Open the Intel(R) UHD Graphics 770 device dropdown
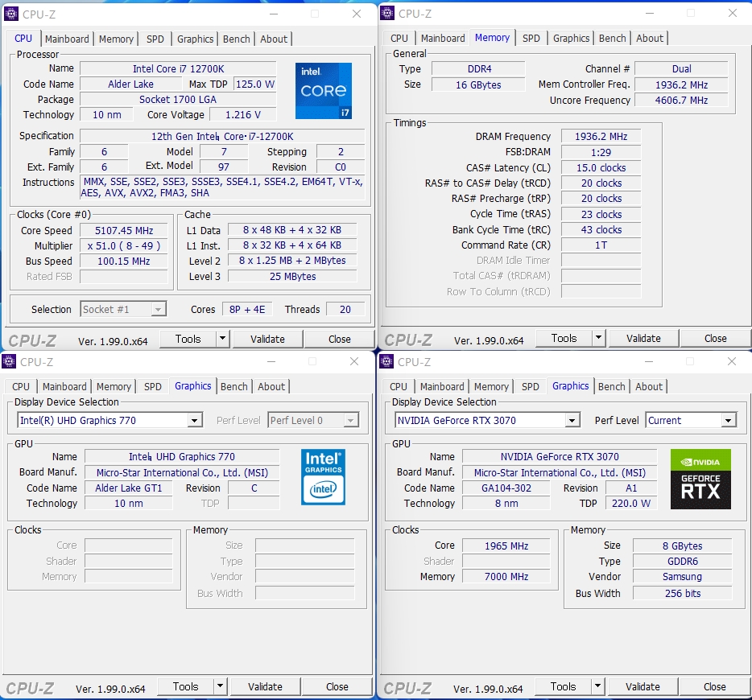This screenshot has width=752, height=700. [x=194, y=420]
